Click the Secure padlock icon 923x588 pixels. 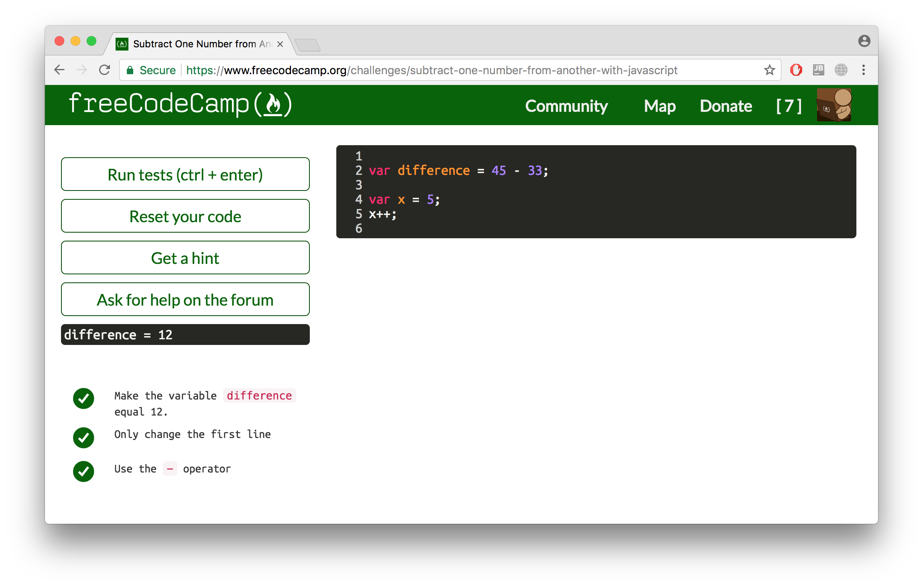click(x=130, y=70)
